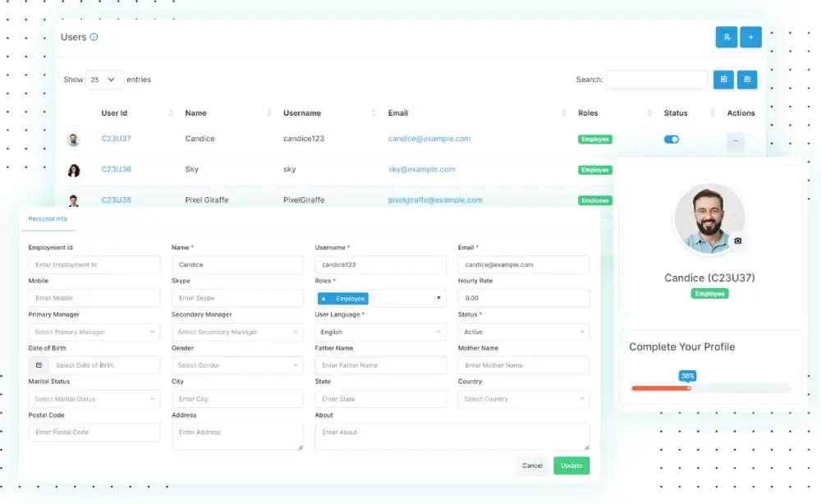The width and height of the screenshot is (821, 504).
Task: Open the Select Country dropdown
Action: coord(523,399)
